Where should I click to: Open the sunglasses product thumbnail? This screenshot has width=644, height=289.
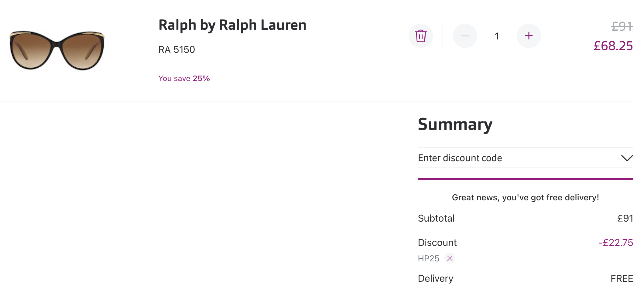click(x=57, y=50)
